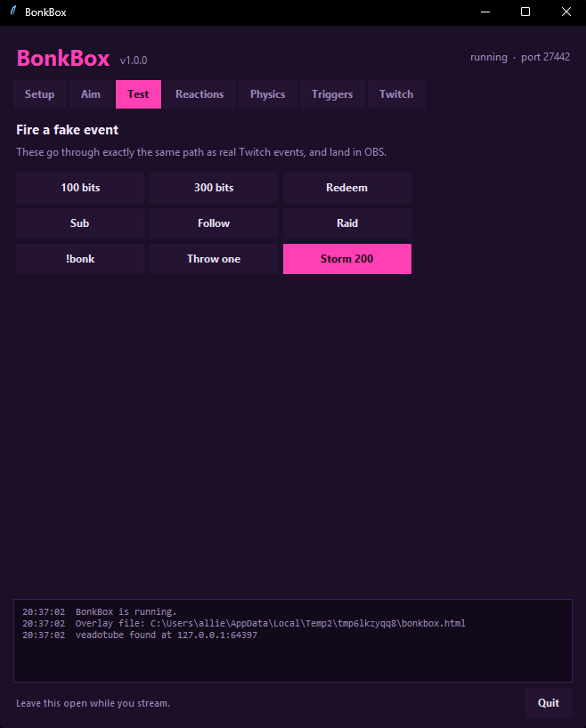The height and width of the screenshot is (728, 586).
Task: Close the BonkBox window
Action: [566, 12]
